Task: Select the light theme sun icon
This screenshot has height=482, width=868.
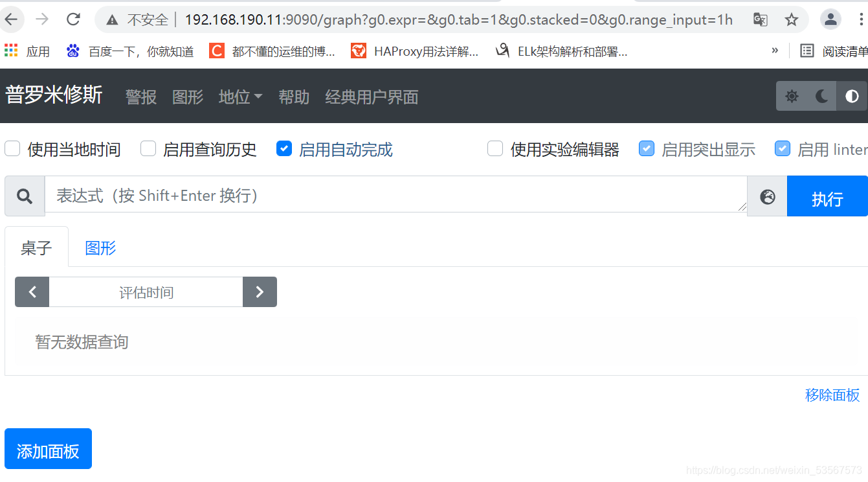Action: click(x=792, y=97)
